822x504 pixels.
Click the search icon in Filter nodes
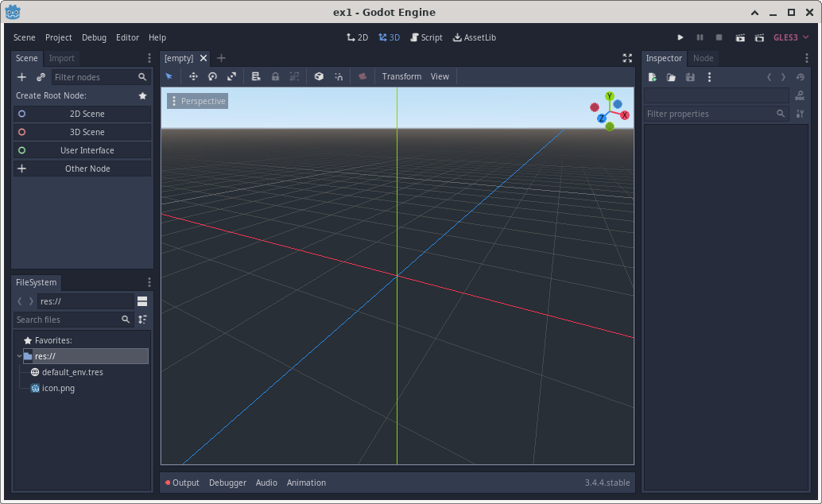(142, 77)
